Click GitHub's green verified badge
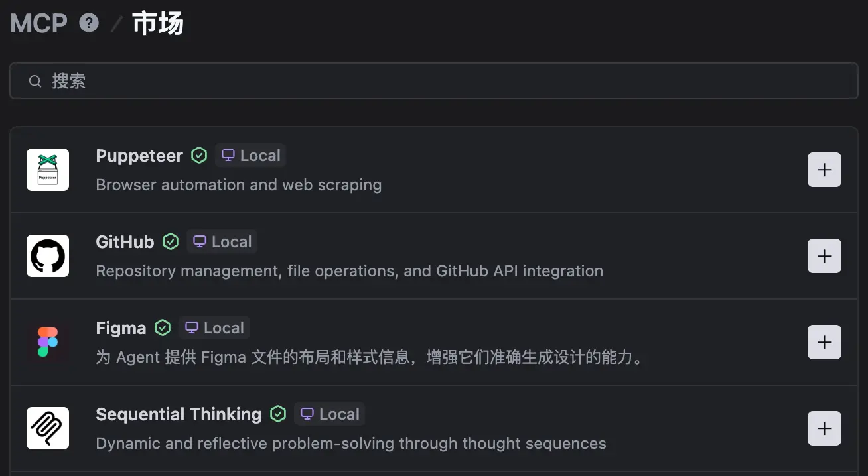 [171, 242]
